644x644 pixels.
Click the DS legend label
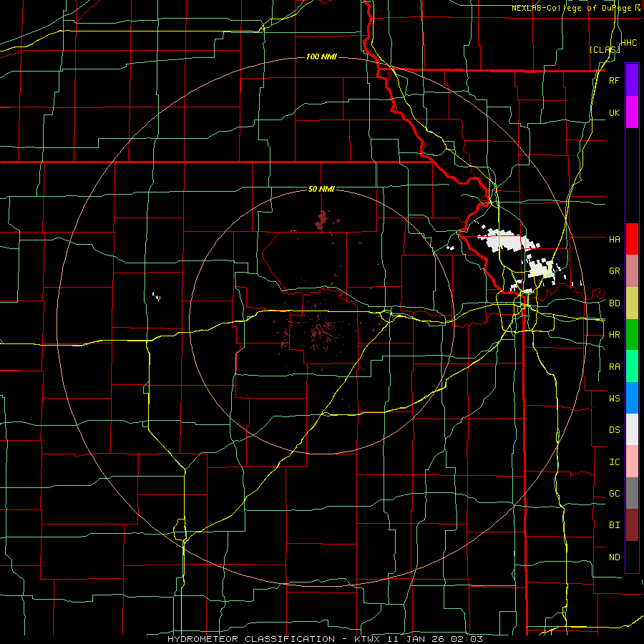click(x=614, y=430)
